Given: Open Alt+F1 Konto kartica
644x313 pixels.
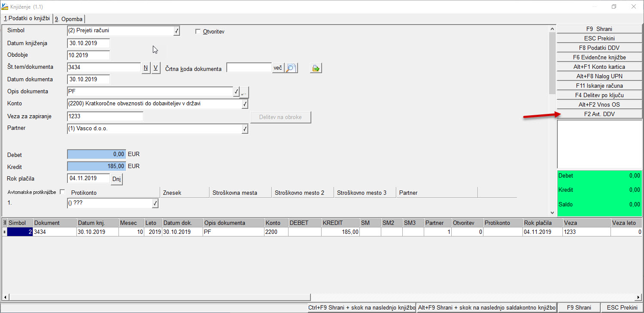Looking at the screenshot, I should tap(599, 67).
